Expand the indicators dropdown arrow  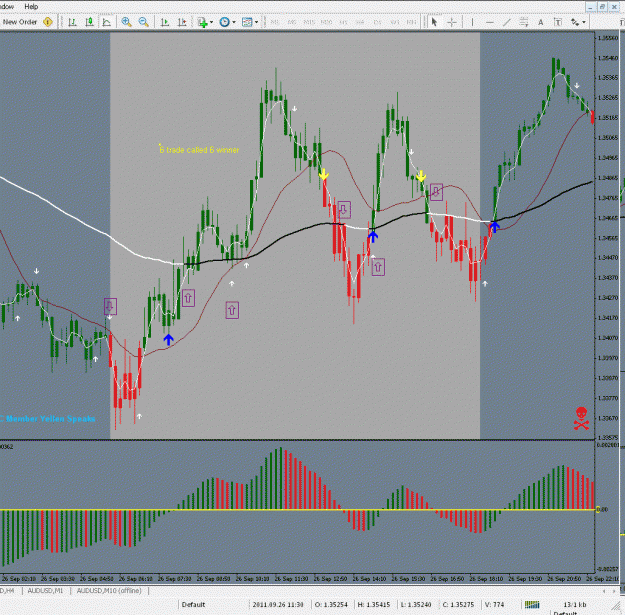pos(211,22)
